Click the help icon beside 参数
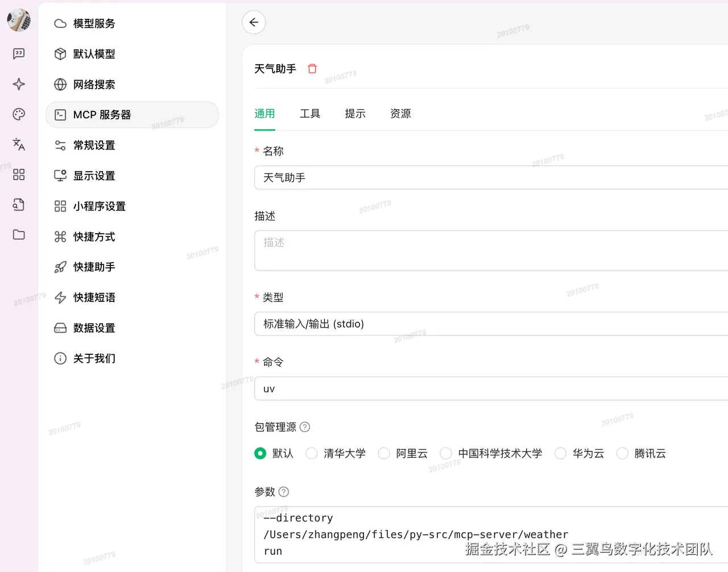Viewport: 728px width, 572px height. pos(284,492)
